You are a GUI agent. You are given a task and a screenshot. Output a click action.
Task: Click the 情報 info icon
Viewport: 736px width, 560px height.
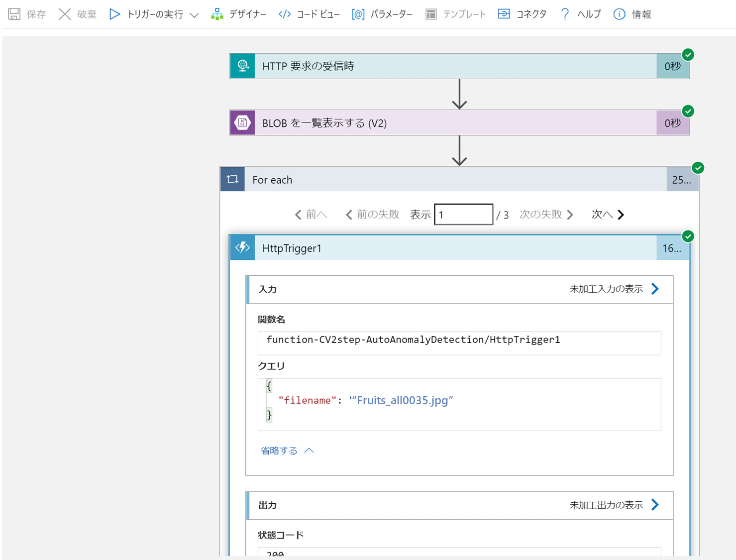(619, 14)
